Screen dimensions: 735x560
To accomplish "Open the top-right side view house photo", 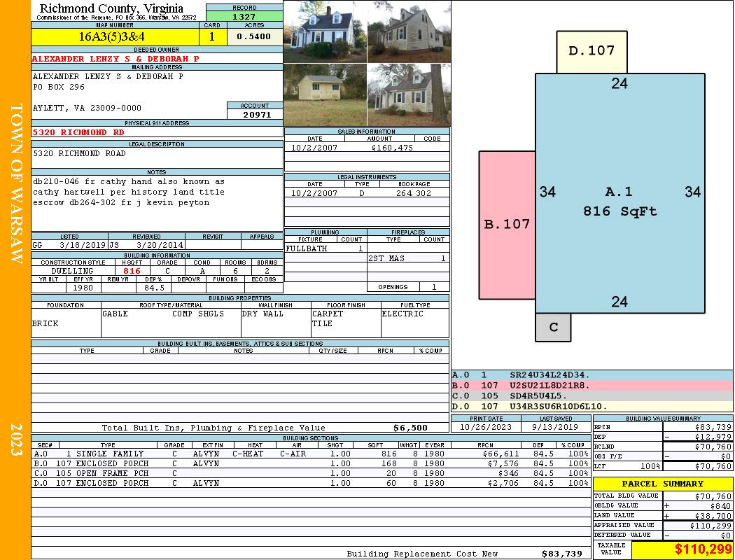I will click(x=409, y=32).
